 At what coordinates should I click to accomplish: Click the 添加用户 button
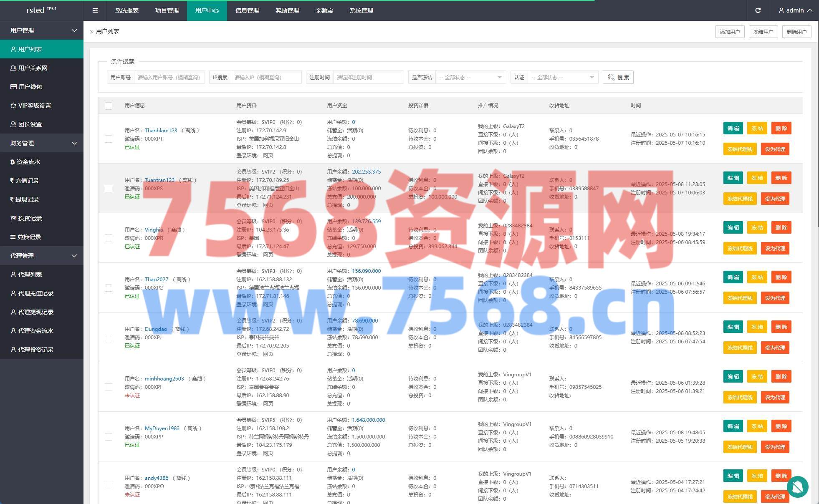coord(730,32)
